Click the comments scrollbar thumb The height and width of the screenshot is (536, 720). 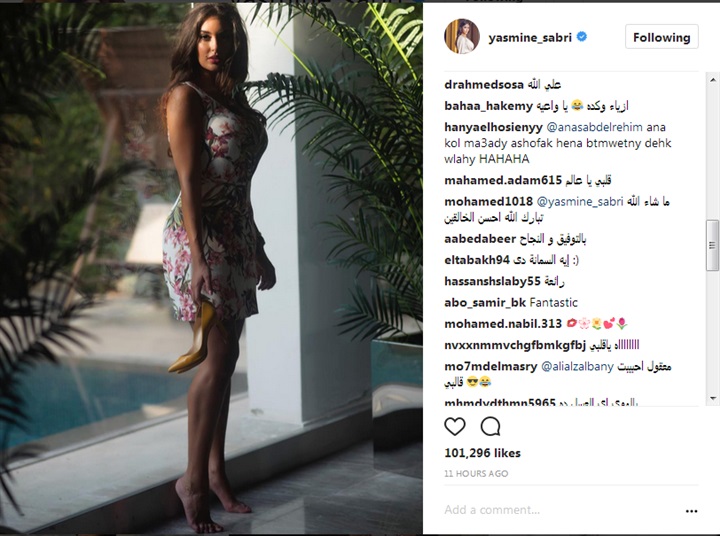[x=713, y=245]
